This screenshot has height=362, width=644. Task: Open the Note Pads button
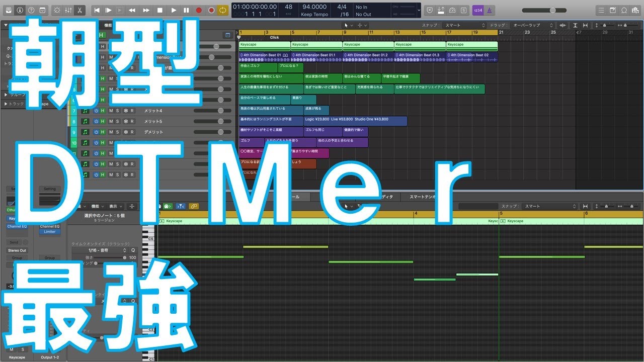(613, 10)
